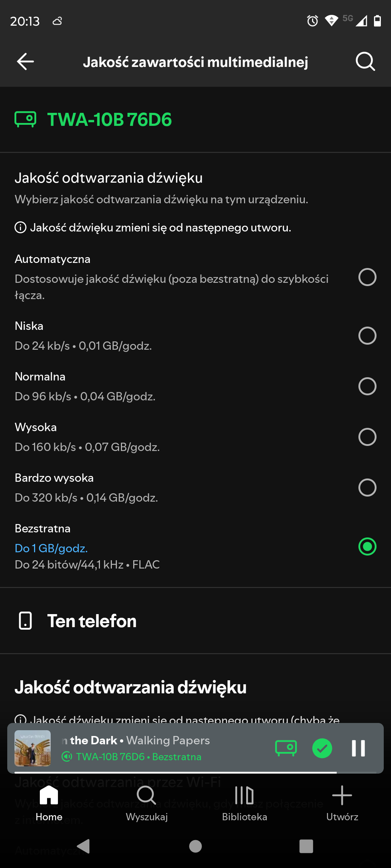This screenshot has height=868, width=391.
Task: Choose Normalna quality option
Action: (x=367, y=386)
